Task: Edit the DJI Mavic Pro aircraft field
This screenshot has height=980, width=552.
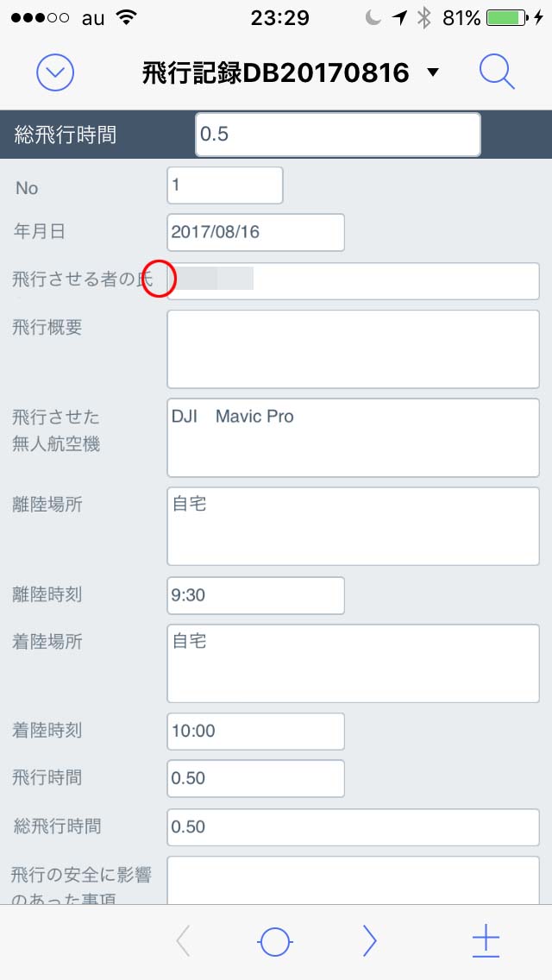Action: tap(353, 437)
